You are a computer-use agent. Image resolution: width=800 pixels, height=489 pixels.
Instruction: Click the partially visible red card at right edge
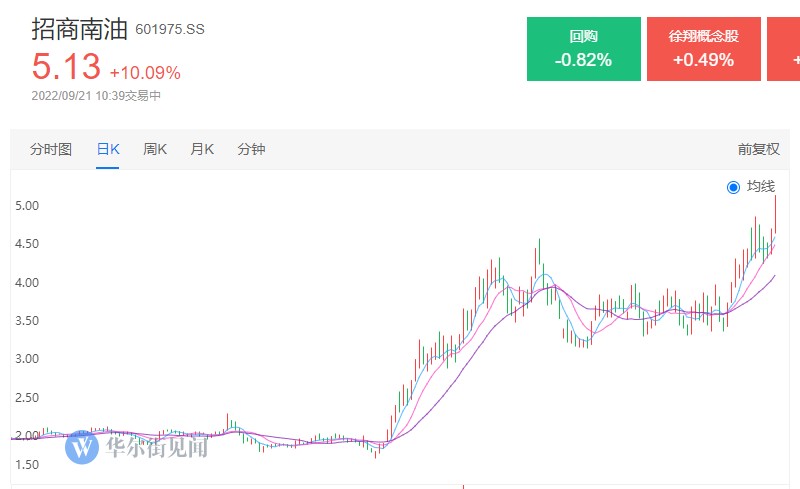(784, 49)
